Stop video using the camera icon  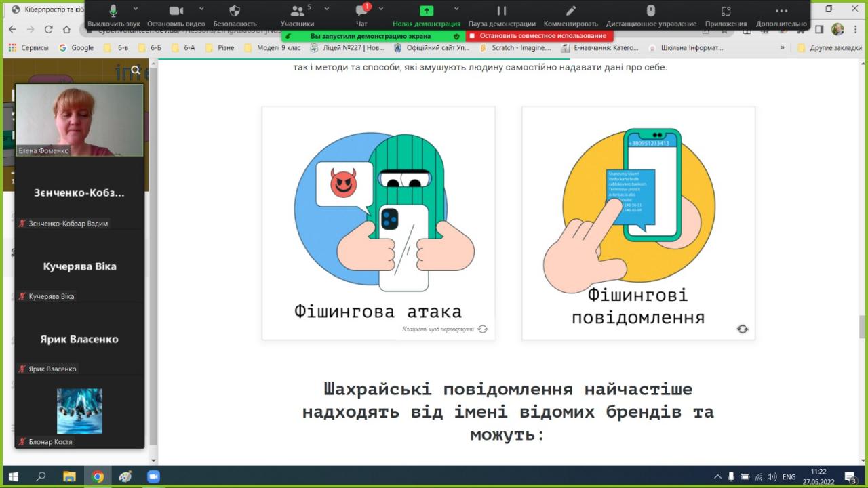coord(176,12)
